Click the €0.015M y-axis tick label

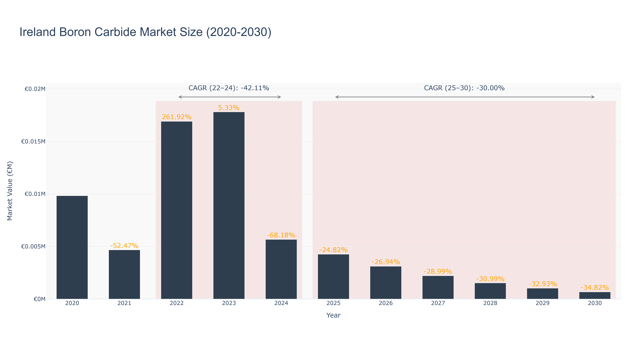pyautogui.click(x=33, y=141)
